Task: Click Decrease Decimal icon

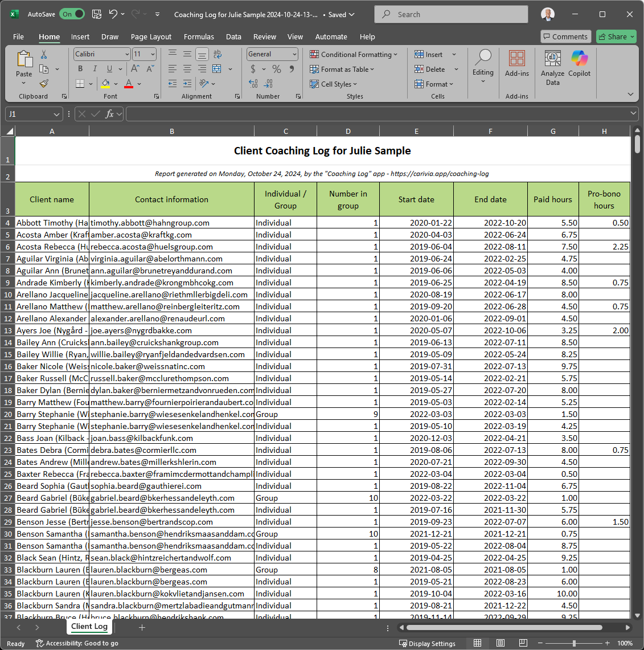Action: click(268, 84)
